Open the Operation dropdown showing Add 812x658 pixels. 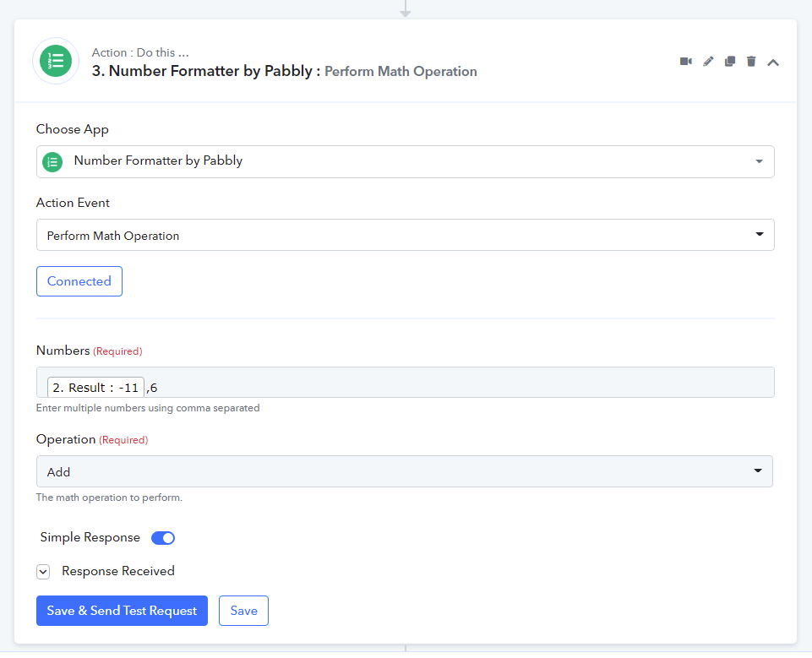tap(405, 471)
